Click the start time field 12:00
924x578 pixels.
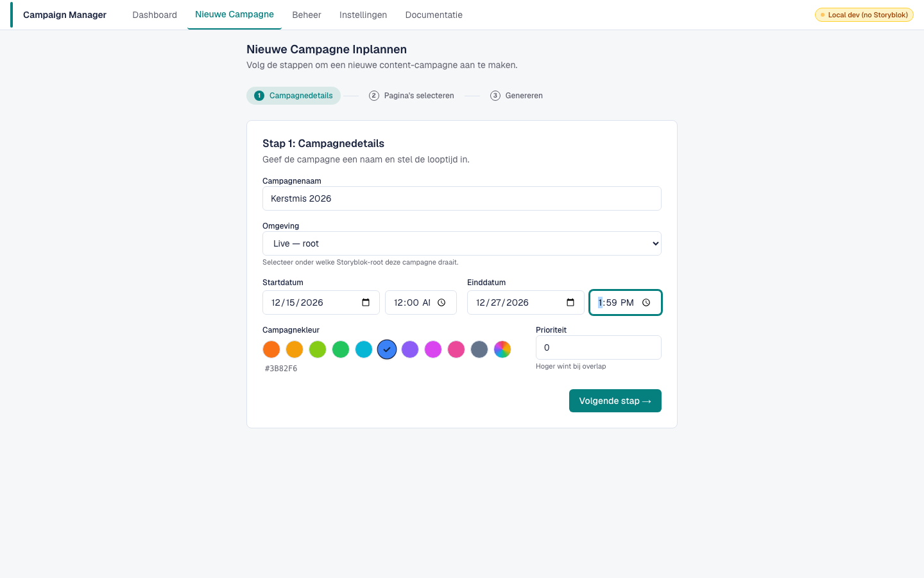coord(421,302)
